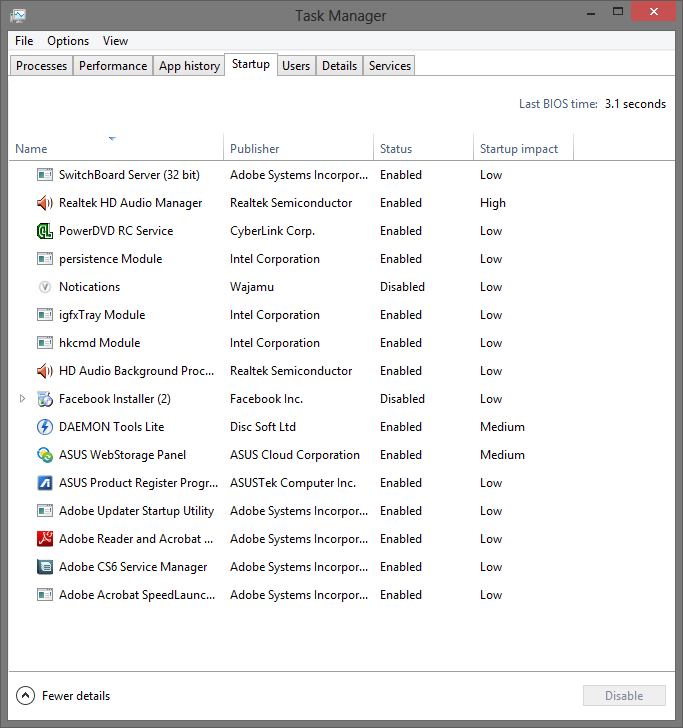Click the ASUSTek Computer Inc. publisher cell

(293, 483)
